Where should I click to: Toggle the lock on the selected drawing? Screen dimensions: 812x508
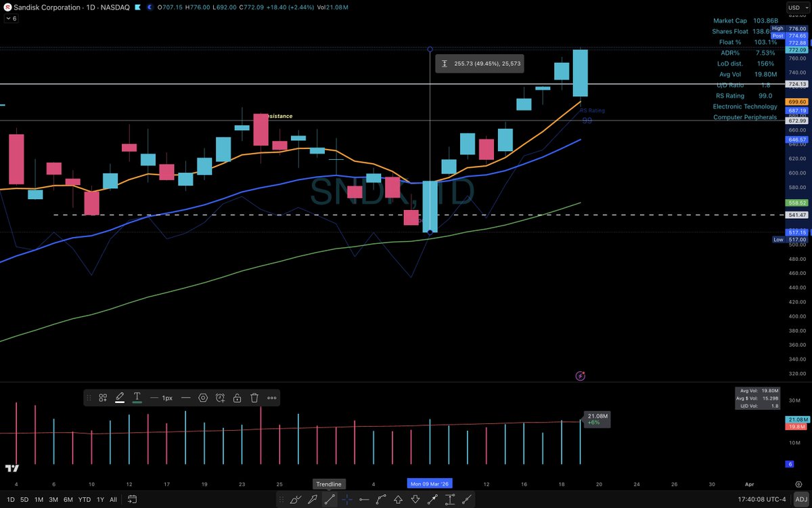(x=237, y=398)
